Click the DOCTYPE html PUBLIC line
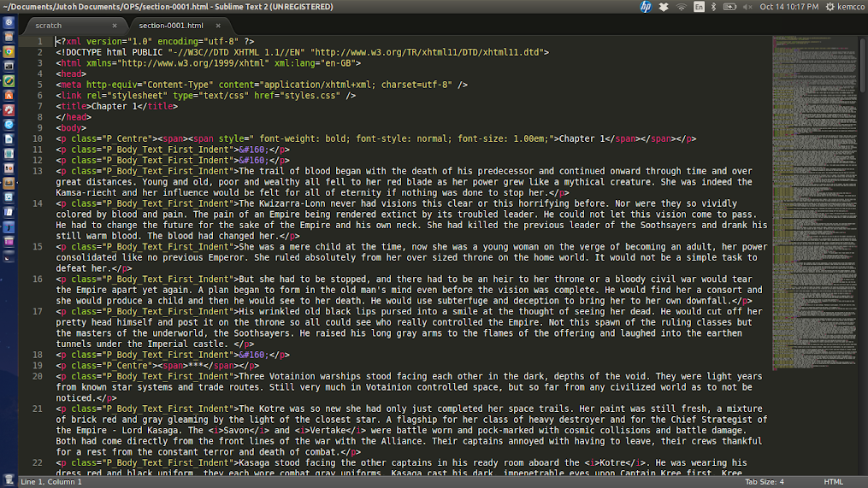Screen dimensions: 868x488 (x=302, y=52)
